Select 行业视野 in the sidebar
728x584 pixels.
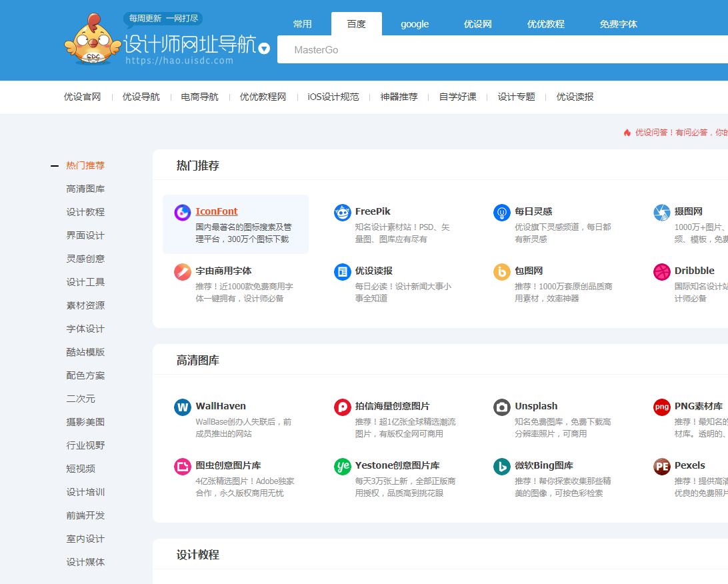click(85, 445)
